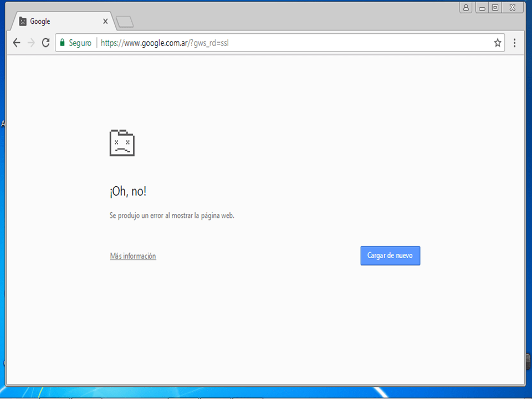The height and width of the screenshot is (399, 532).
Task: Toggle the bookmark star in the address bar
Action: click(497, 42)
